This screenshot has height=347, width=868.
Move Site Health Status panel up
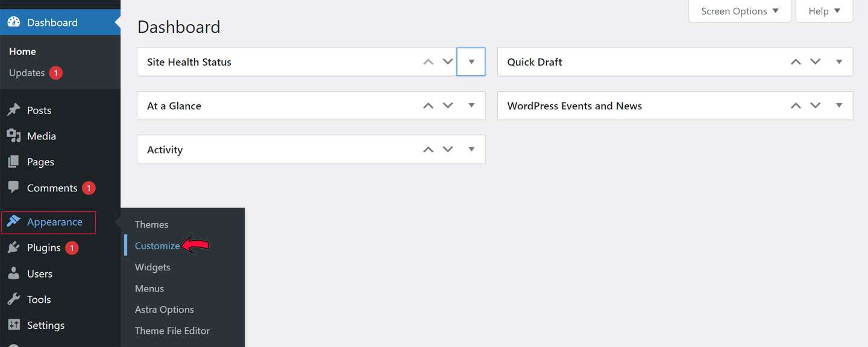click(x=428, y=62)
